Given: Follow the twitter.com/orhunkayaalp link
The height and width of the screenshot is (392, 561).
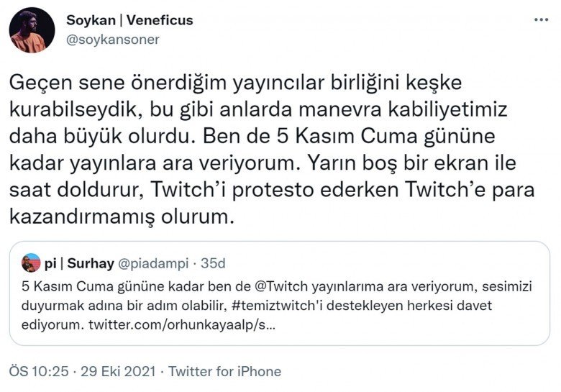Looking at the screenshot, I should pos(181,325).
